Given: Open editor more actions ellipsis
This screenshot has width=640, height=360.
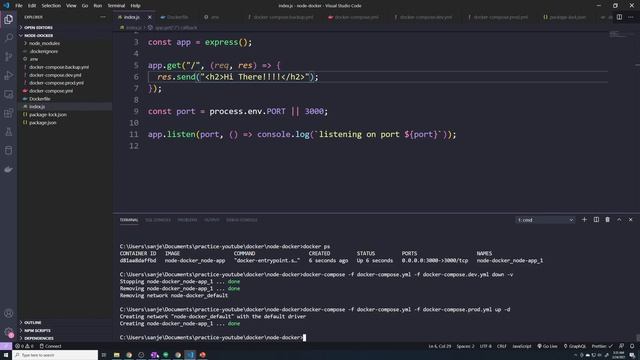Looking at the screenshot, I should 631,17.
